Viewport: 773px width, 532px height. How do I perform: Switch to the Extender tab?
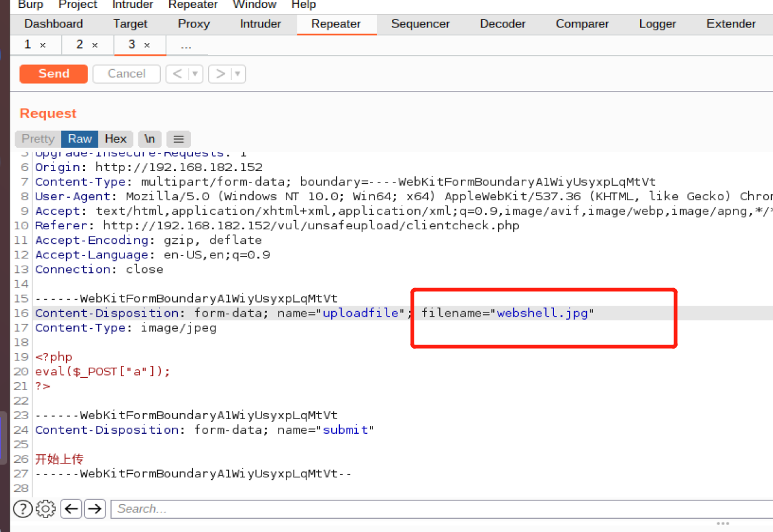coord(731,24)
